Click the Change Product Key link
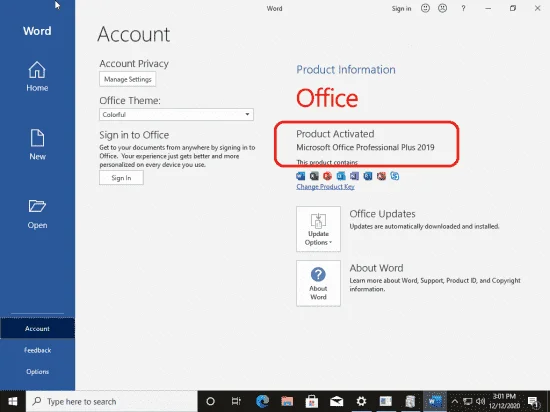This screenshot has height=412, width=550. coord(325,187)
